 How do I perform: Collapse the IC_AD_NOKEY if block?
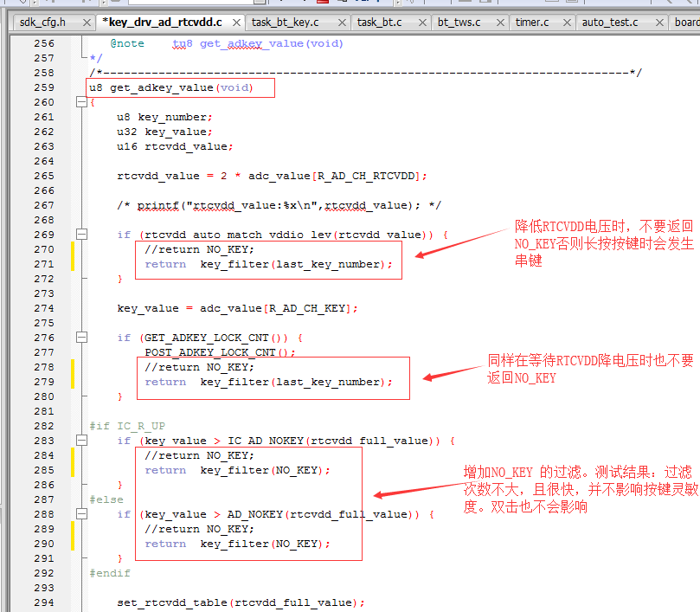coord(81,441)
